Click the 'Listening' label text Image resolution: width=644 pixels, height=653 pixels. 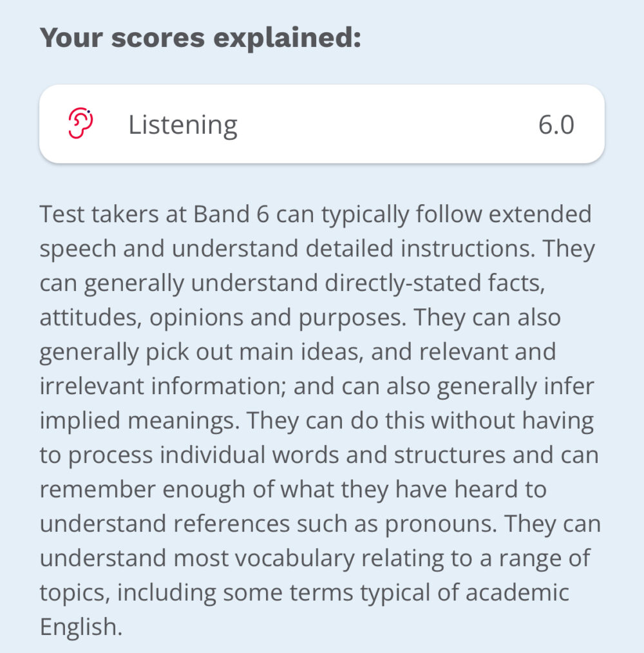click(182, 126)
